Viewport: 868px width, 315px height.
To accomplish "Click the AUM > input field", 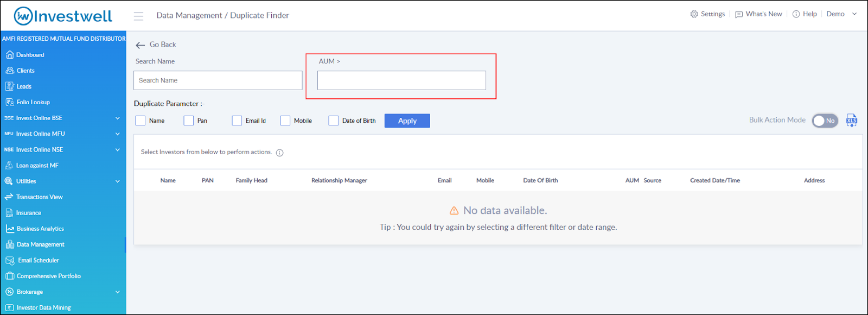I will [401, 80].
